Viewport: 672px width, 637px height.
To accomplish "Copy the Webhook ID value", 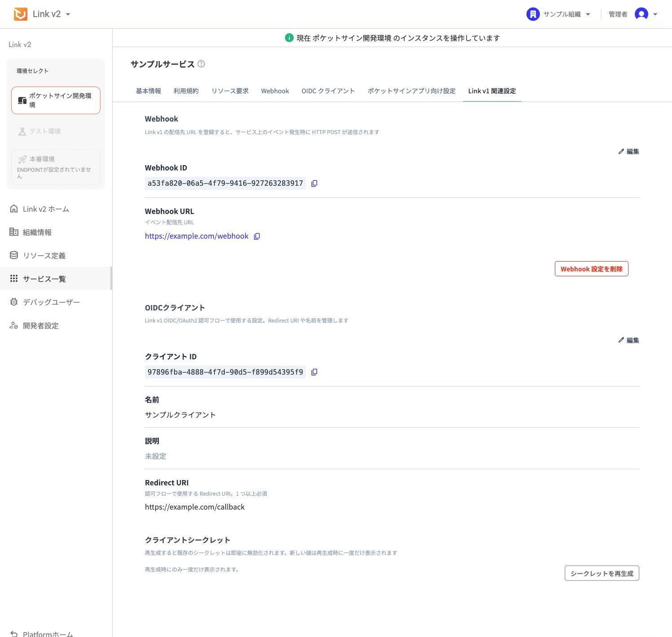I will (314, 183).
